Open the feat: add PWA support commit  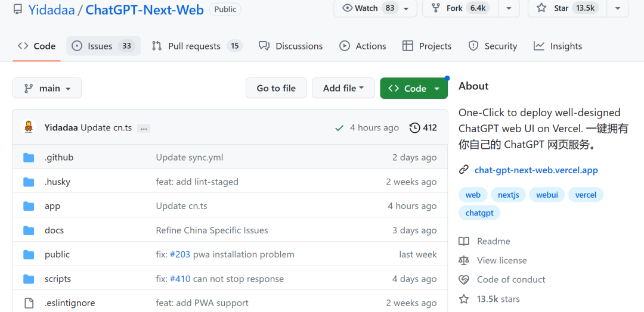point(202,304)
